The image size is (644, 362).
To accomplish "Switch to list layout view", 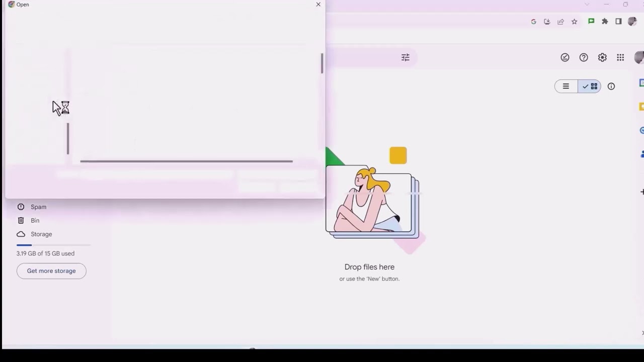I will coord(566,86).
